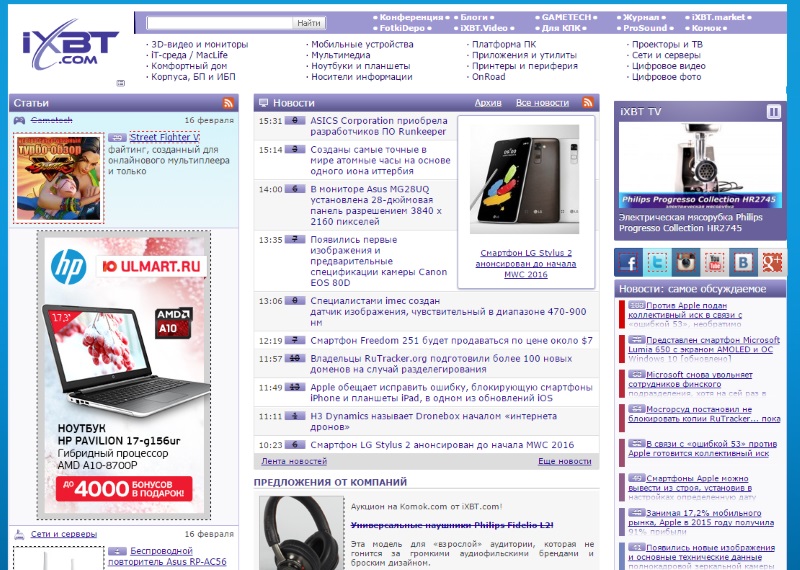Open comments badge for H3 Dynamics Dronebox news

tap(294, 416)
